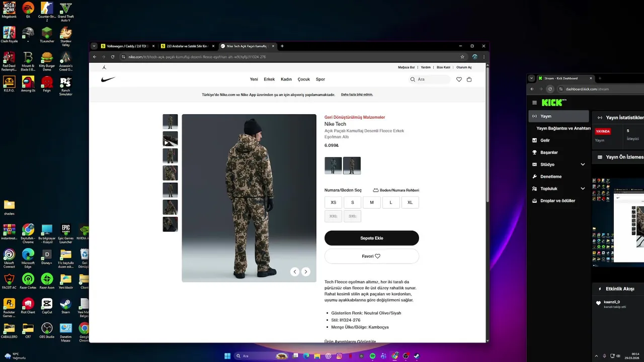Open Erkek menu on Nike navigation
The image size is (644, 362).
[x=269, y=79]
